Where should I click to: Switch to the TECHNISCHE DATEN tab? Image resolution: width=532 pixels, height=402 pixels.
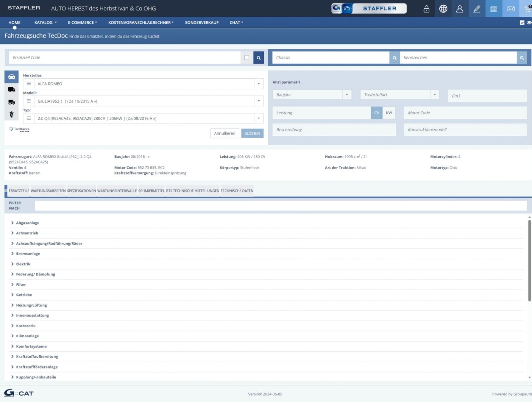pos(237,191)
